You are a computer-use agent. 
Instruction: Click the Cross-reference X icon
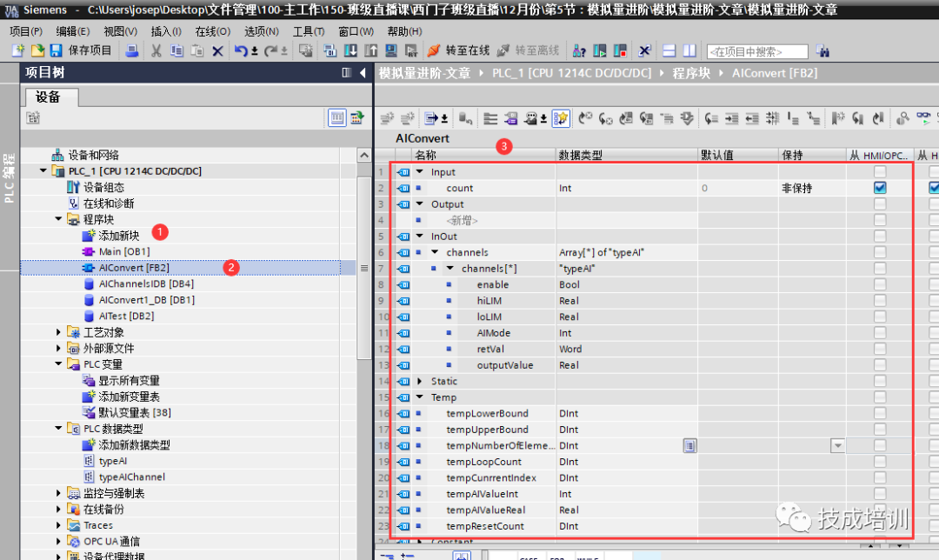(644, 51)
